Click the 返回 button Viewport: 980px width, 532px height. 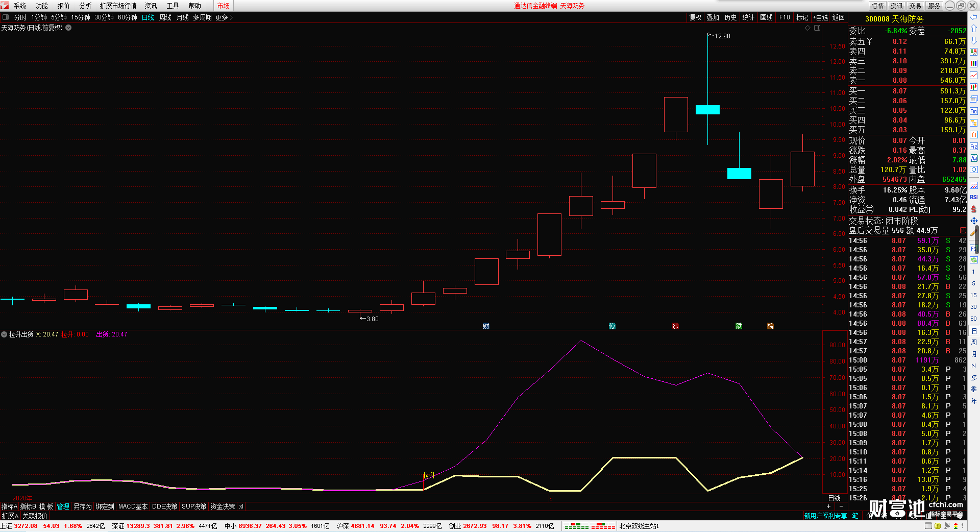click(x=839, y=17)
